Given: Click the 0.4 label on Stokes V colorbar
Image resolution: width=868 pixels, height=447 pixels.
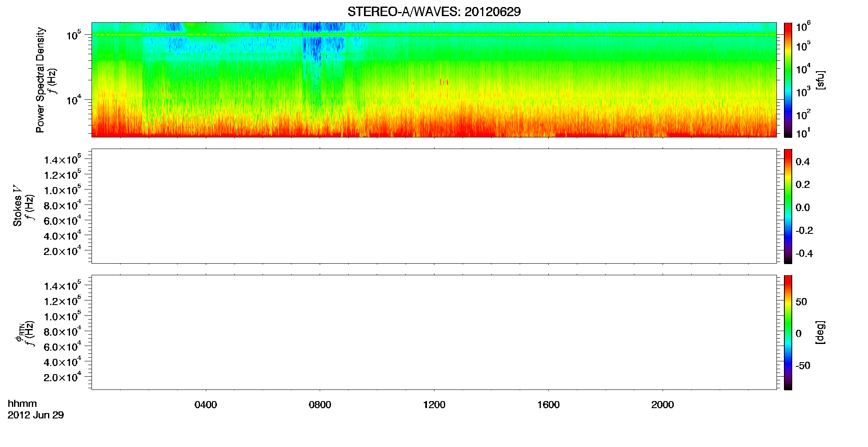Looking at the screenshot, I should tap(803, 162).
